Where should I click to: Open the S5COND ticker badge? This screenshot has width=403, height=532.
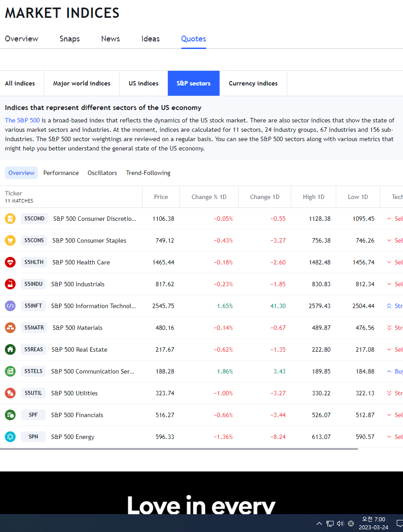34,219
